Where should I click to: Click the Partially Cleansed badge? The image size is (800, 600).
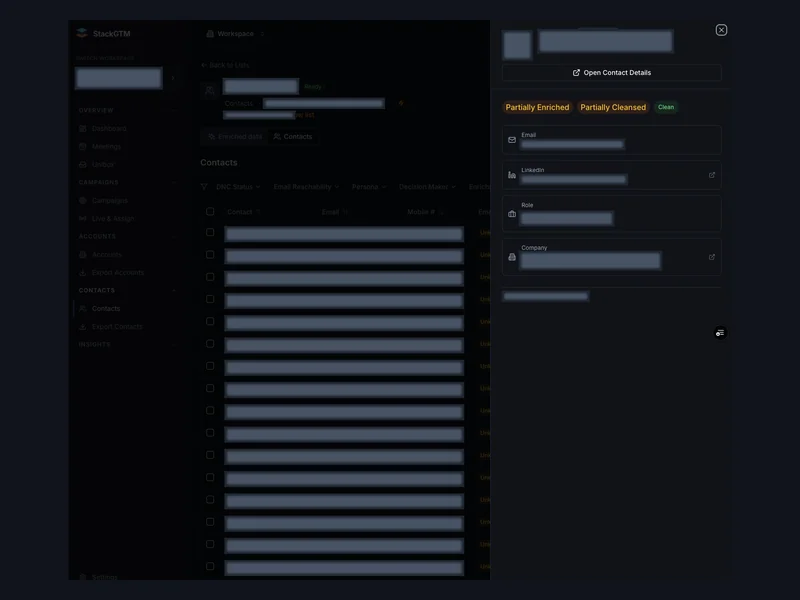pyautogui.click(x=613, y=107)
